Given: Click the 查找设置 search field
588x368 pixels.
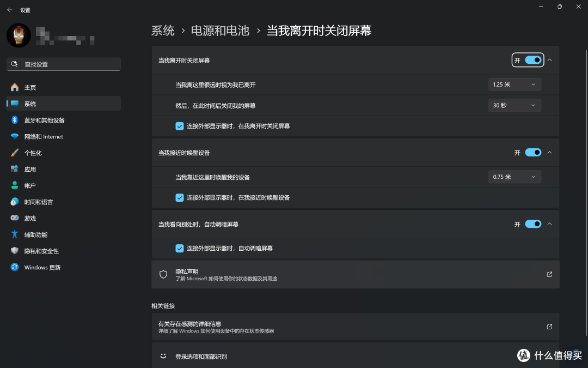Looking at the screenshot, I should click(64, 64).
